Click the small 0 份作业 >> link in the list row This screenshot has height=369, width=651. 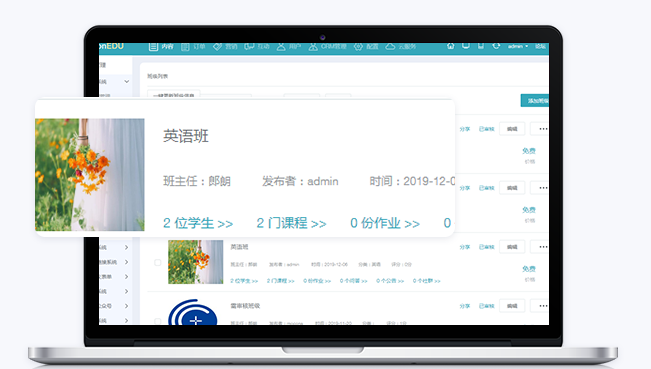pos(317,281)
